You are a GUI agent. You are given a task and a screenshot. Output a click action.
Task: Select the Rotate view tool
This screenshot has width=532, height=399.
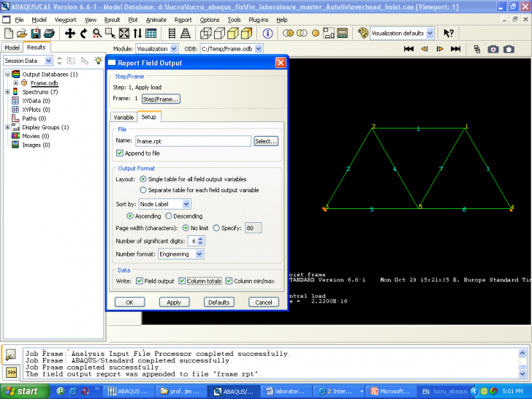tap(84, 34)
